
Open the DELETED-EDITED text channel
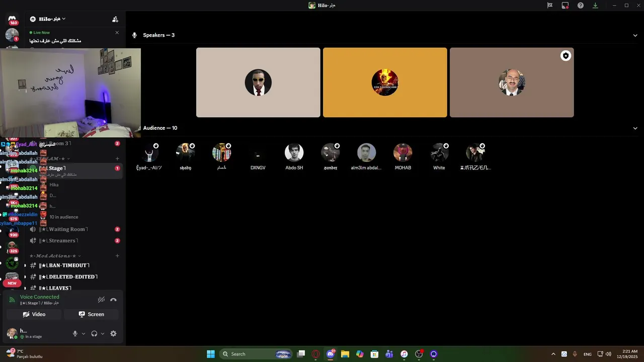74,277
